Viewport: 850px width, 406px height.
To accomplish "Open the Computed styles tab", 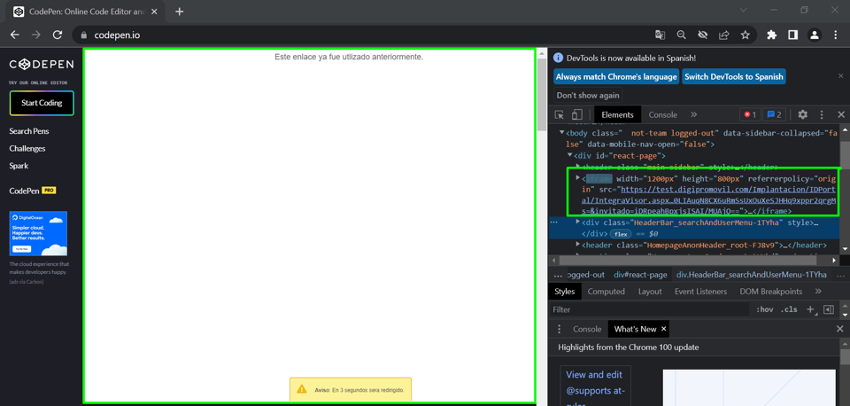I will pos(606,291).
